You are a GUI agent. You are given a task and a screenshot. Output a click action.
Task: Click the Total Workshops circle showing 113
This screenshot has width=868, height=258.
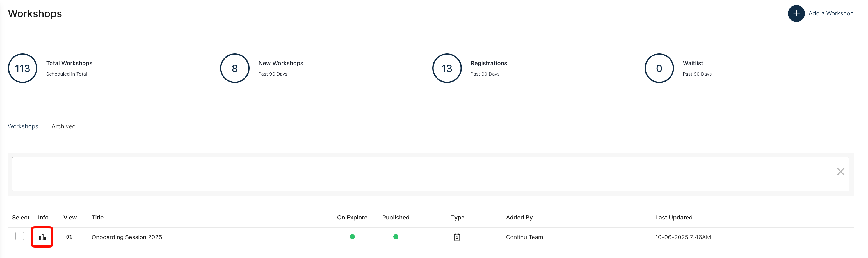point(22,69)
